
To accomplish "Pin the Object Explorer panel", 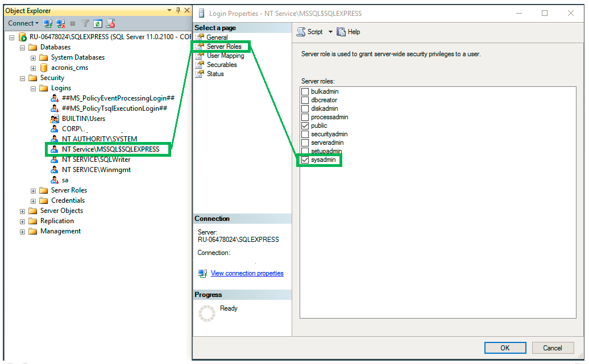I will coord(178,10).
